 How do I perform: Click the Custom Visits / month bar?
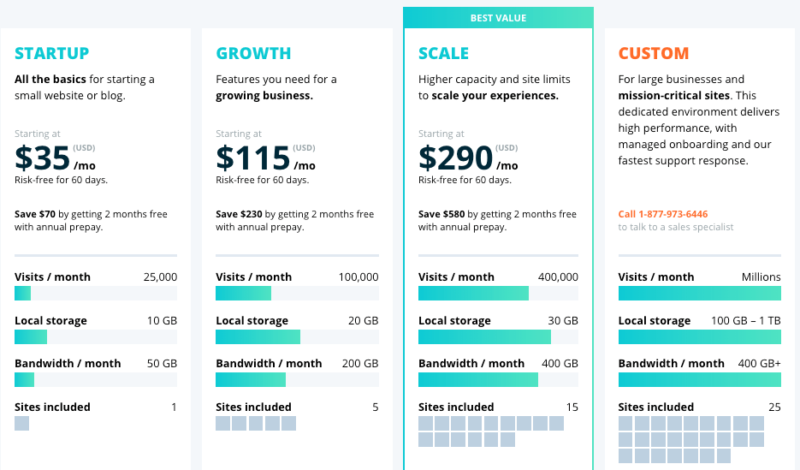699,293
